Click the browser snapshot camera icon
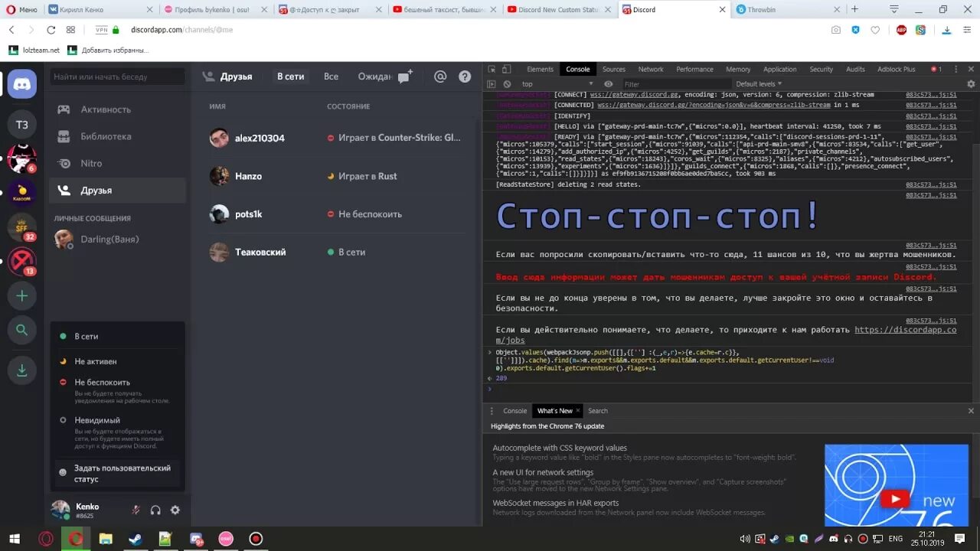 pos(836,30)
